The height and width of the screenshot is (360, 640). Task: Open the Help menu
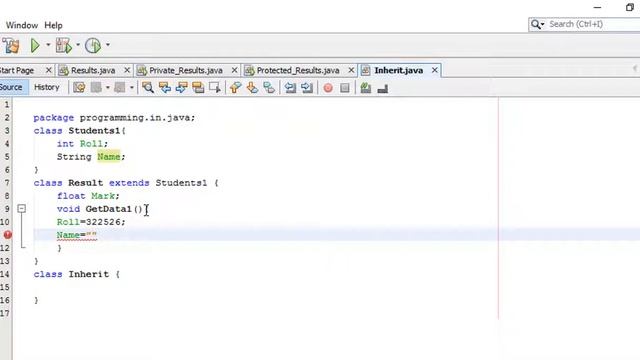pyautogui.click(x=53, y=25)
